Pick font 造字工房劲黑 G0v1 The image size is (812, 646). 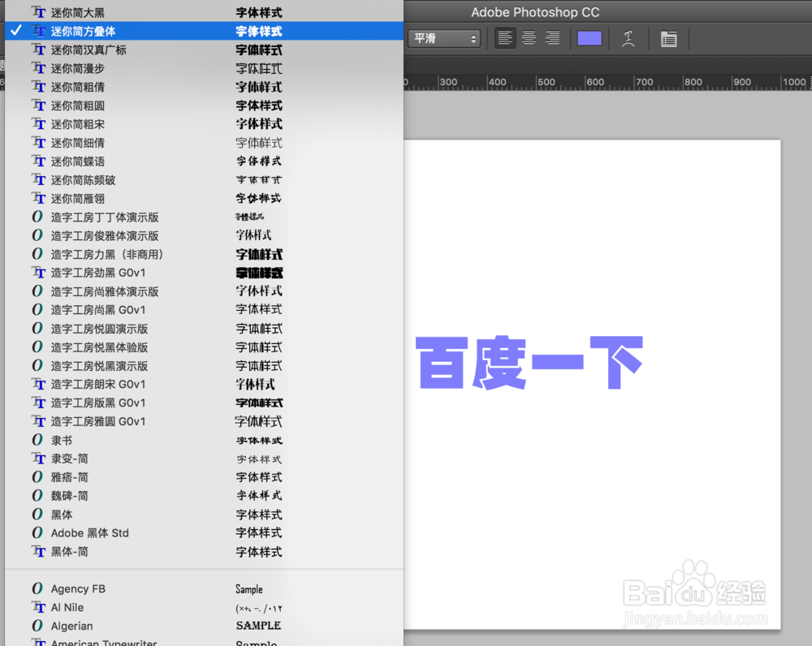click(x=204, y=273)
